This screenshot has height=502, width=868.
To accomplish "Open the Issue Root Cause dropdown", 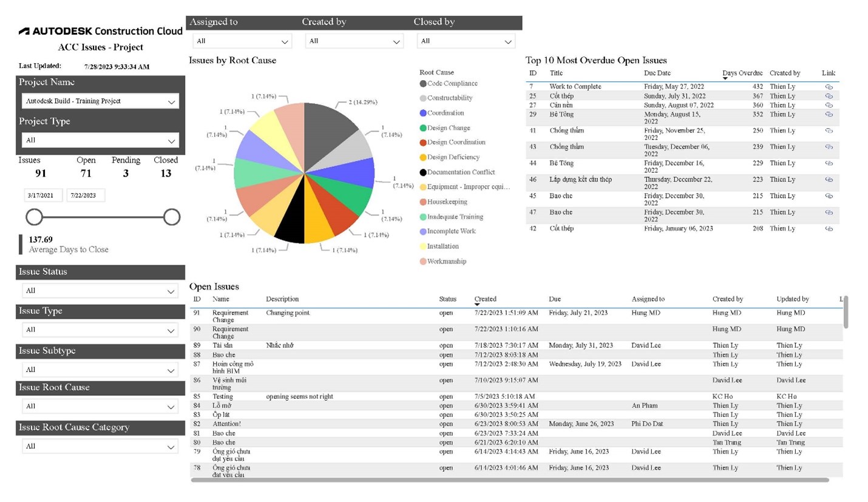I will (100, 406).
